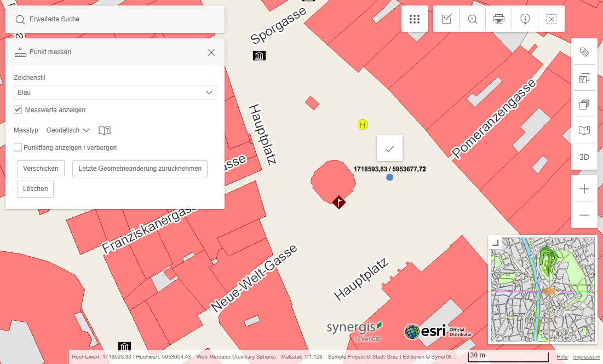
Task: Expand the Zeichenstil Blau dropdown
Action: click(x=115, y=93)
